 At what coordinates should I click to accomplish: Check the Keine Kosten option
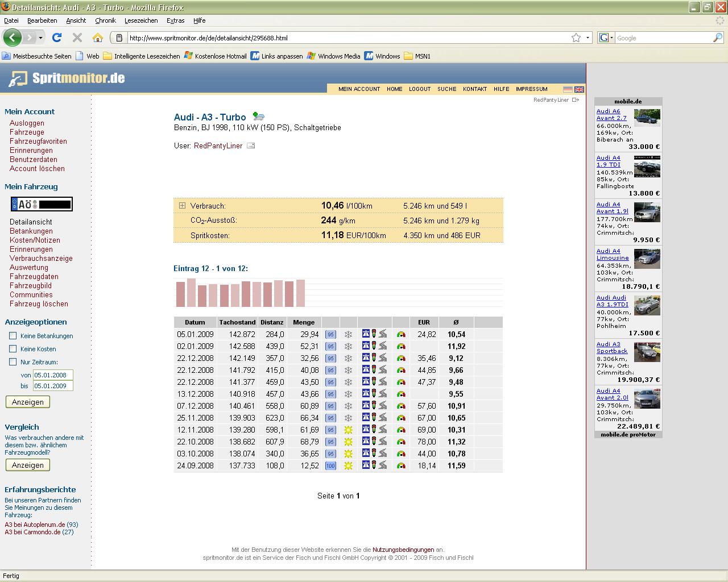(x=13, y=348)
